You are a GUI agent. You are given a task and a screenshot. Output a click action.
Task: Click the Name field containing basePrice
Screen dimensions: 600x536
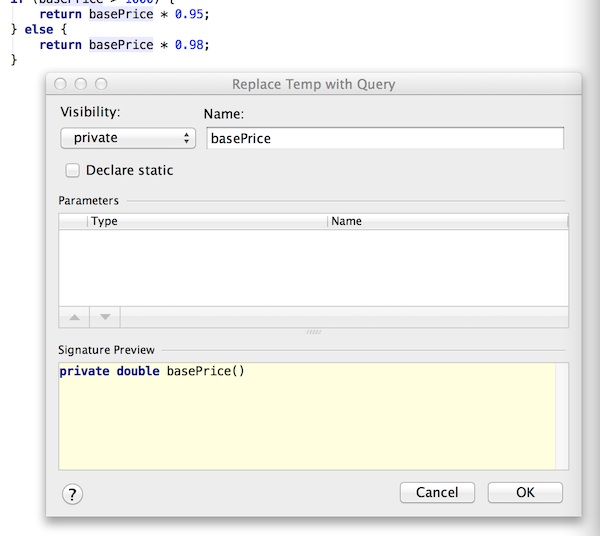(385, 138)
